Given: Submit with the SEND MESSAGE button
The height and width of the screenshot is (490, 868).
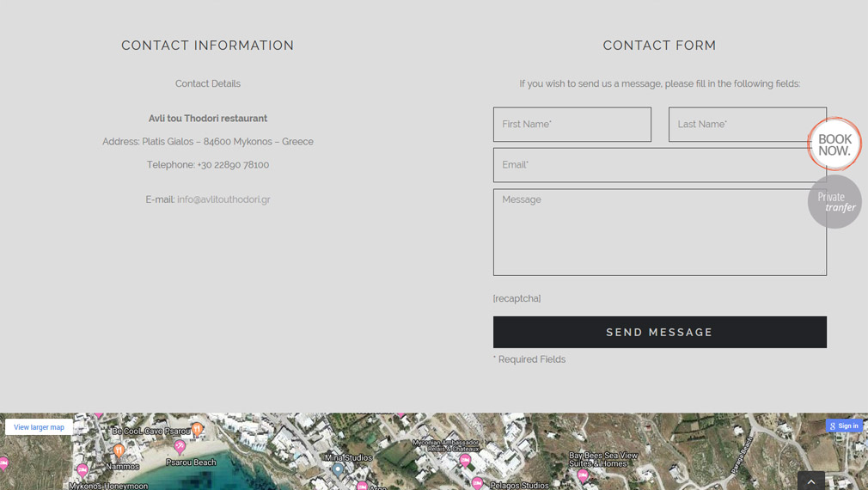Looking at the screenshot, I should tap(660, 332).
